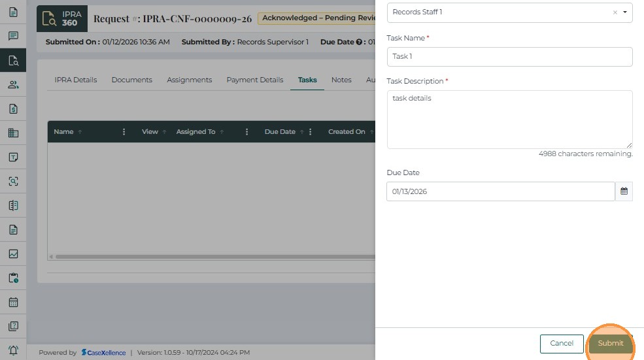Open the people/users sidebar icon
The image size is (644, 360).
[13, 84]
